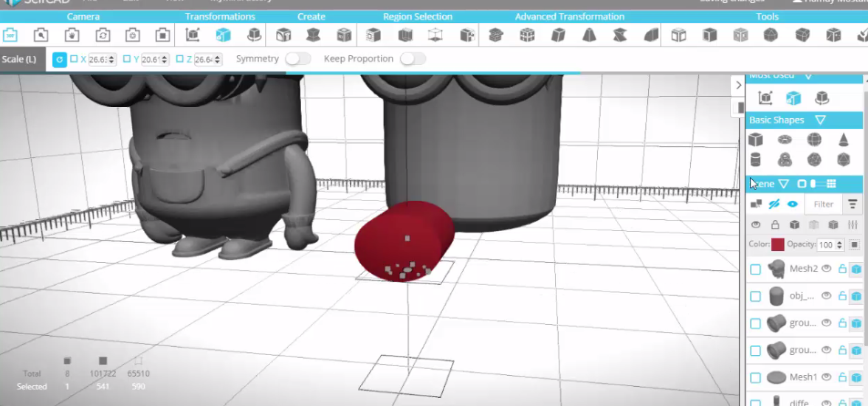868x406 pixels.
Task: Select the Bend tool icon
Action: (x=651, y=35)
